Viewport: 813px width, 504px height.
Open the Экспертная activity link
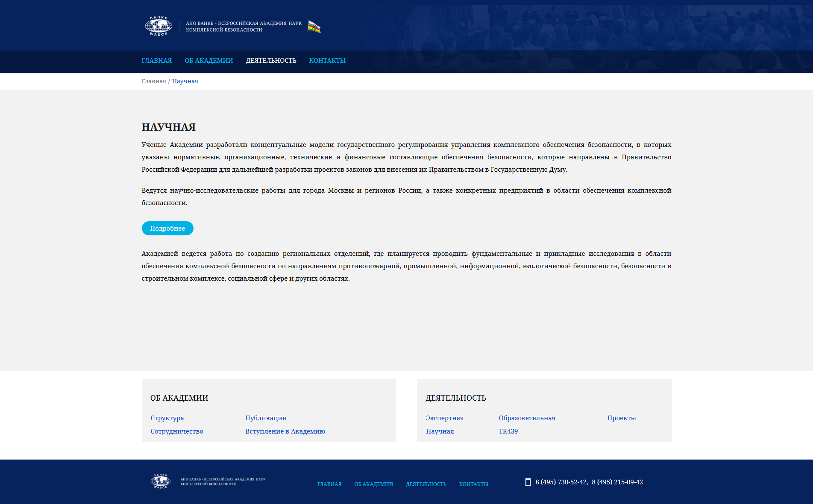tap(445, 418)
